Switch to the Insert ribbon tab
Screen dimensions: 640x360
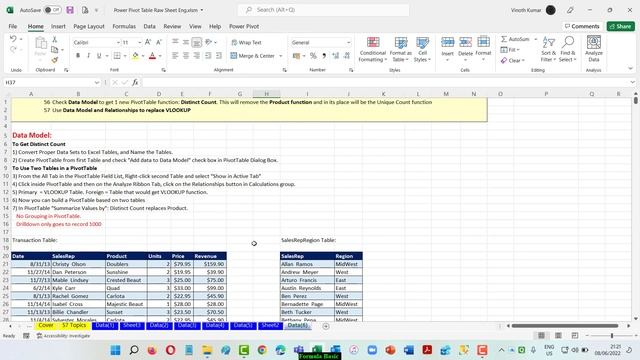pyautogui.click(x=58, y=26)
